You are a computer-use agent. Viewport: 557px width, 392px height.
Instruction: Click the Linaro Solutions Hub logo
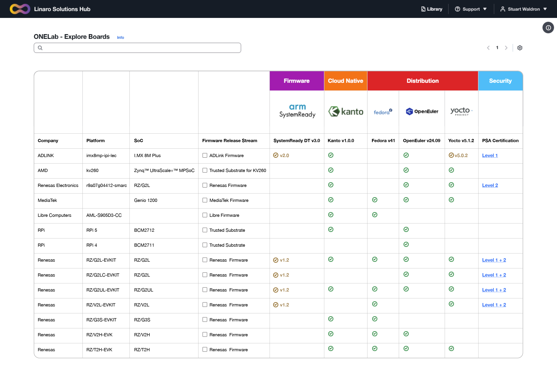tap(20, 9)
